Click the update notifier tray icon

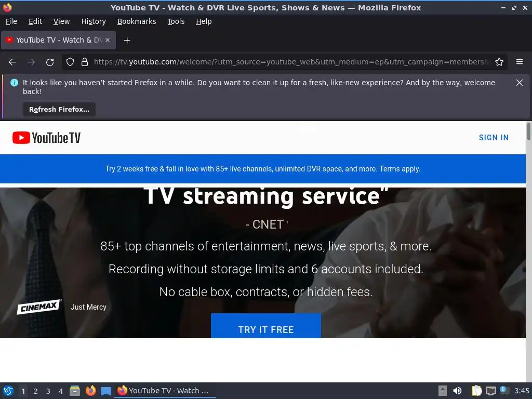click(x=504, y=390)
